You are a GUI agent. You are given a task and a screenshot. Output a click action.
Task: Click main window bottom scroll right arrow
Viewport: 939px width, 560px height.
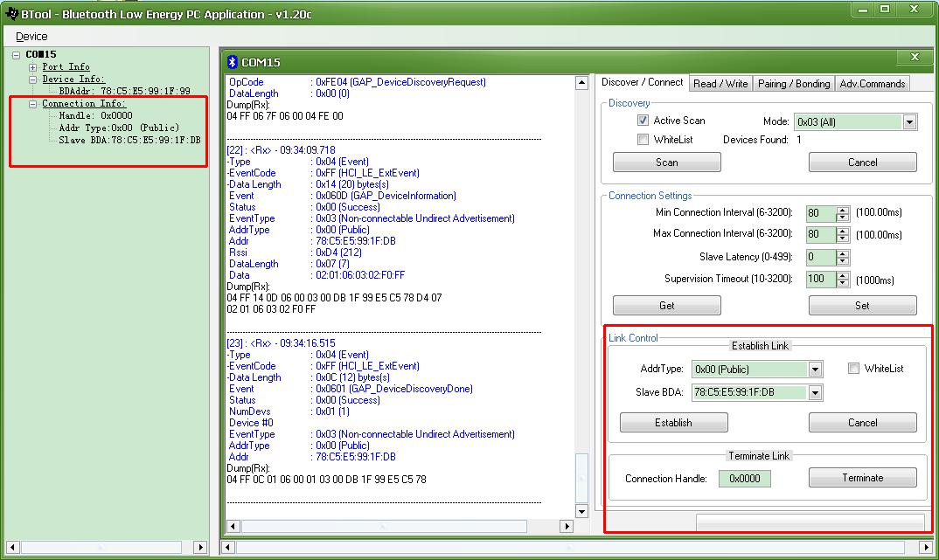[x=926, y=547]
